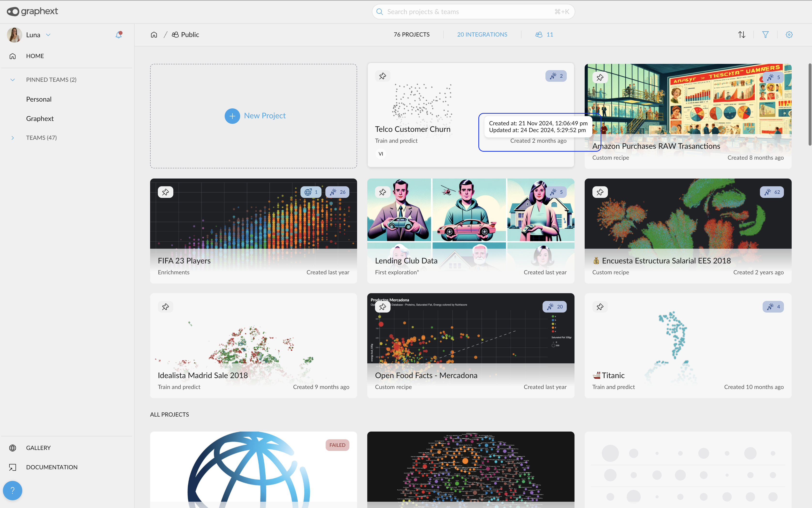This screenshot has height=508, width=812.
Task: Switch to 20 INTEGRATIONS tab
Action: pyautogui.click(x=482, y=35)
